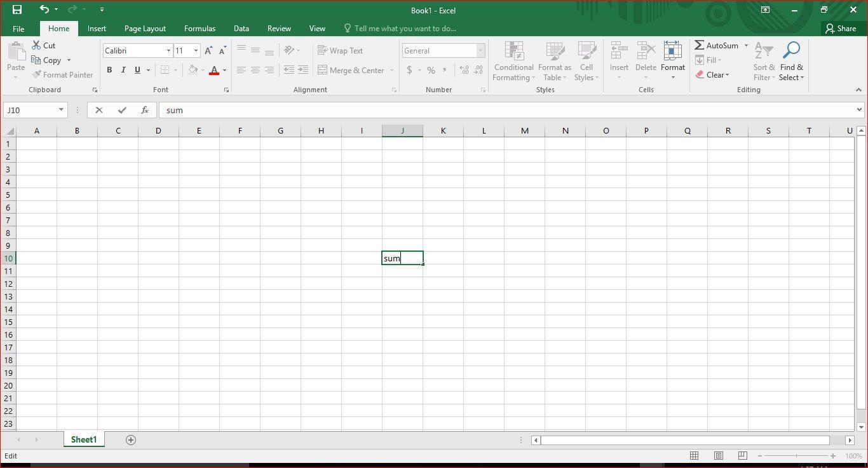
Task: Confirm entry with the checkmark icon
Action: click(122, 110)
